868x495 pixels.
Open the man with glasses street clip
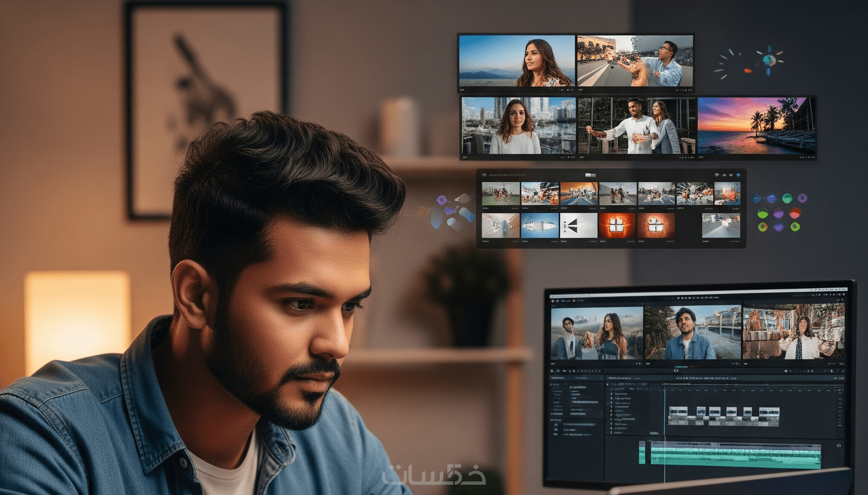635,61
